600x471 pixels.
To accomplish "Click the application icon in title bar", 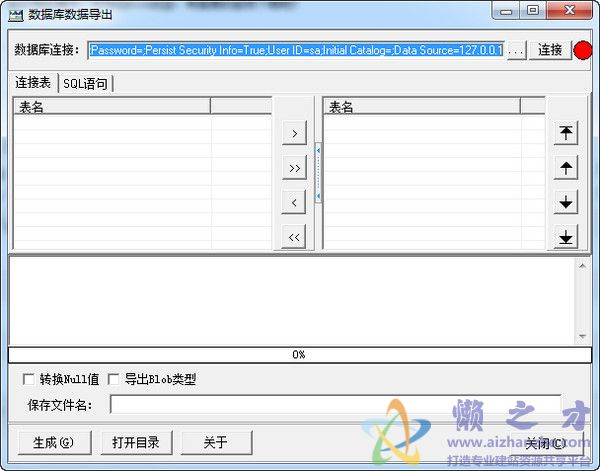I will click(x=16, y=16).
